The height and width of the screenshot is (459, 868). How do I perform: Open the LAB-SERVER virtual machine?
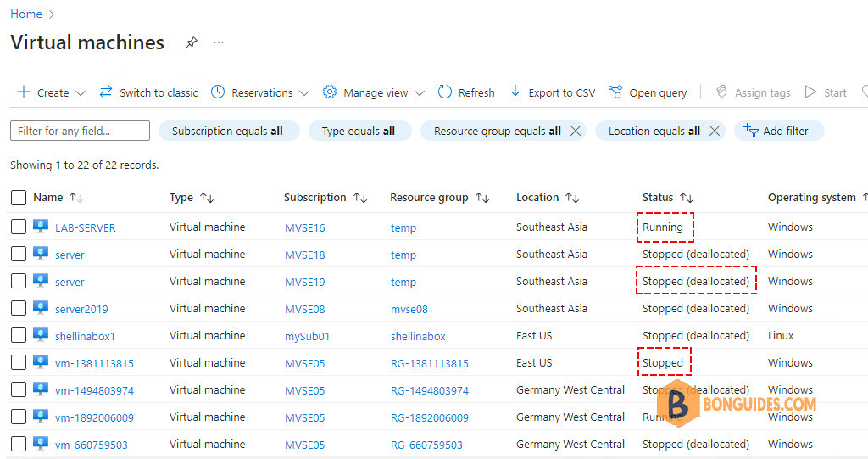tap(86, 228)
